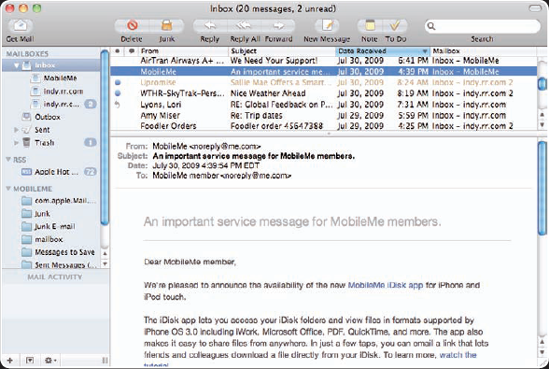This screenshot has width=549, height=369.
Task: Click the sidebar mailbox list scrollbar
Action: coord(104,137)
